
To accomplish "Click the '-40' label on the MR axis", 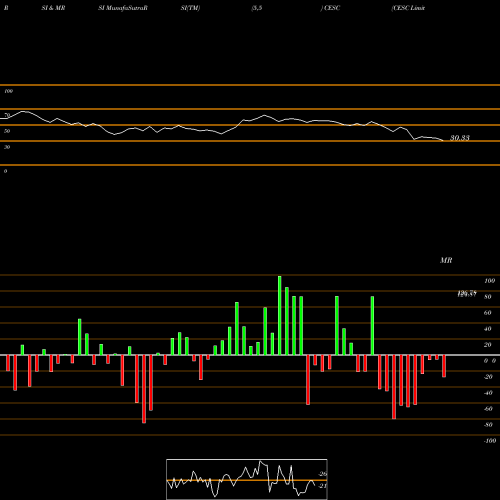I will click(x=488, y=393).
